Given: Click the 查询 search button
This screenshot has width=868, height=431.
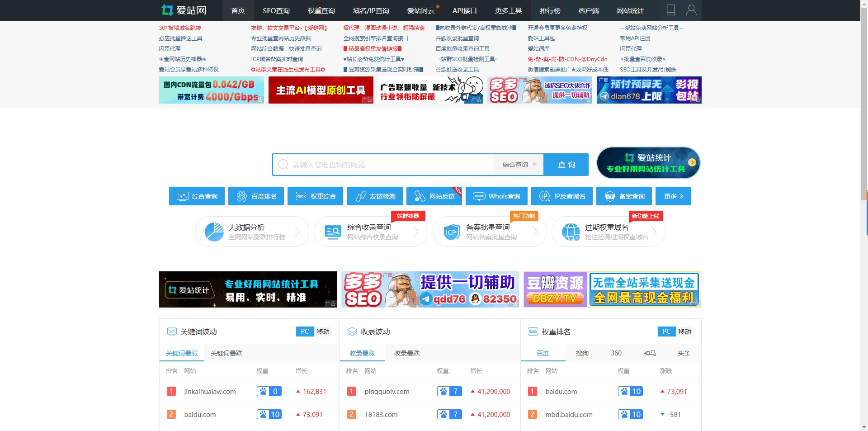Looking at the screenshot, I should [566, 165].
